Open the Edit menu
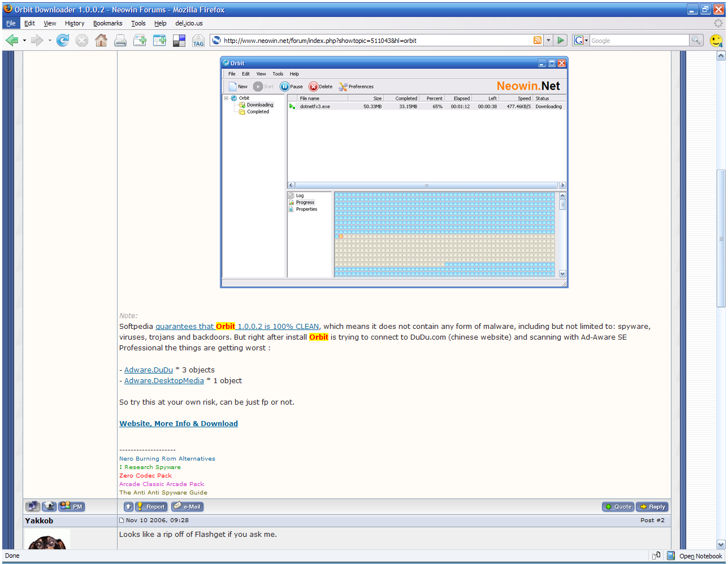This screenshot has width=728, height=564. tap(29, 23)
